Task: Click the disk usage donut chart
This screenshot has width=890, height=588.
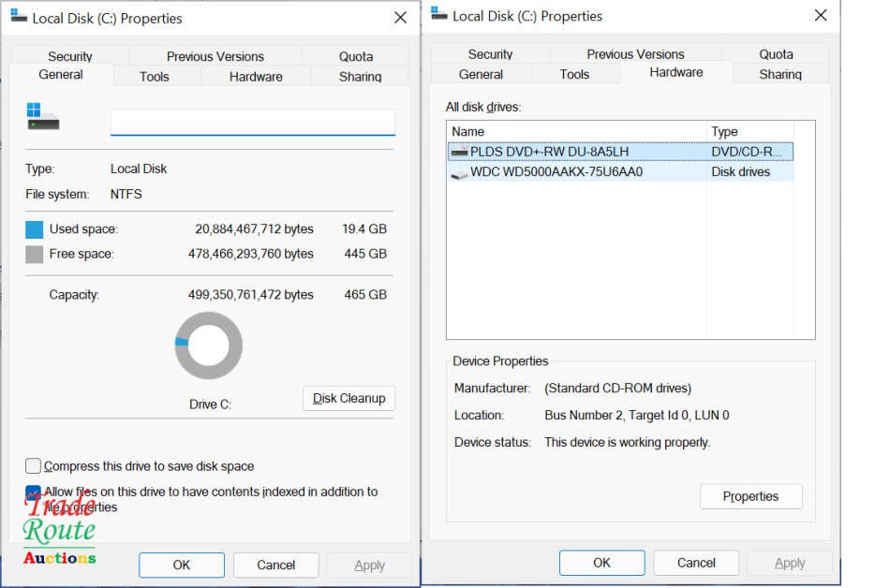Action: [209, 345]
